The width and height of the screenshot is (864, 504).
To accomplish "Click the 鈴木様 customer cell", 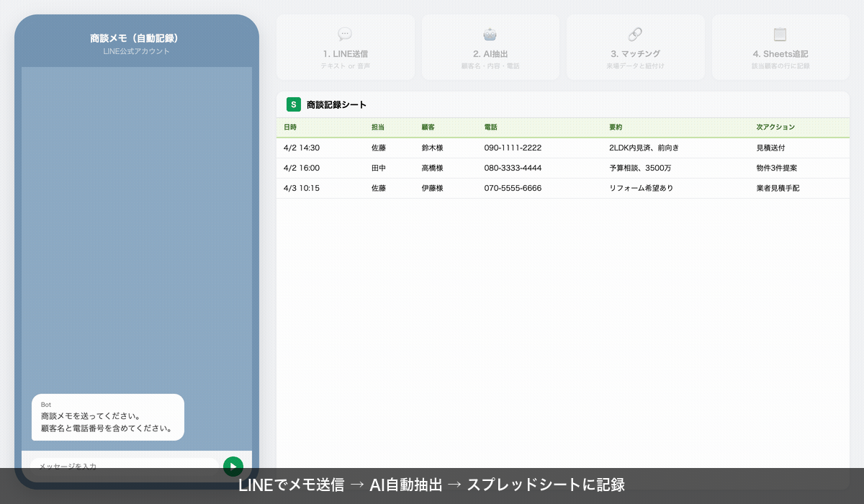I will (431, 148).
